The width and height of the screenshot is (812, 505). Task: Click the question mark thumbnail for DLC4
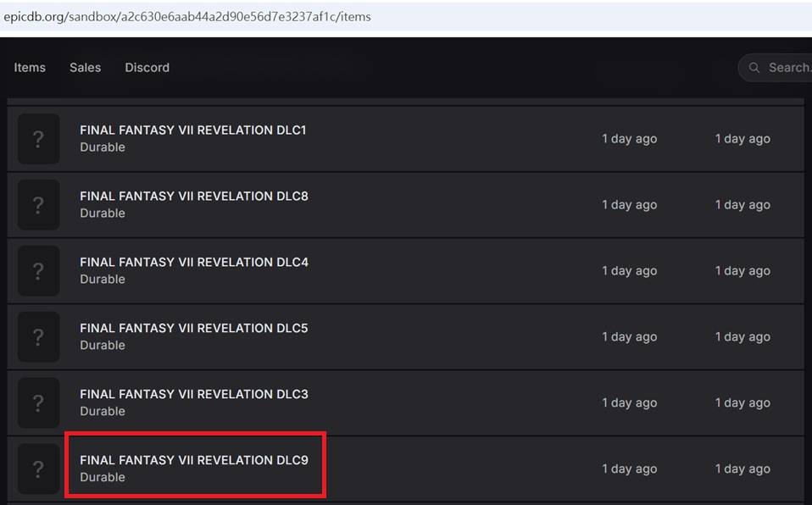38,271
